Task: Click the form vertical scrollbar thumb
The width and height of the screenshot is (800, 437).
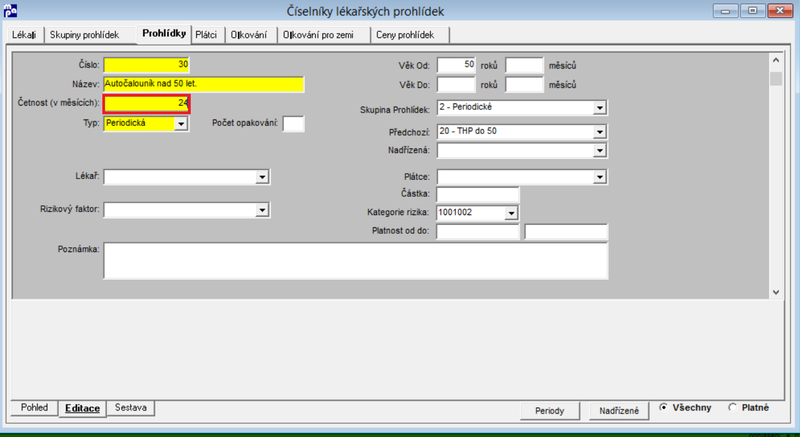Action: 776,79
